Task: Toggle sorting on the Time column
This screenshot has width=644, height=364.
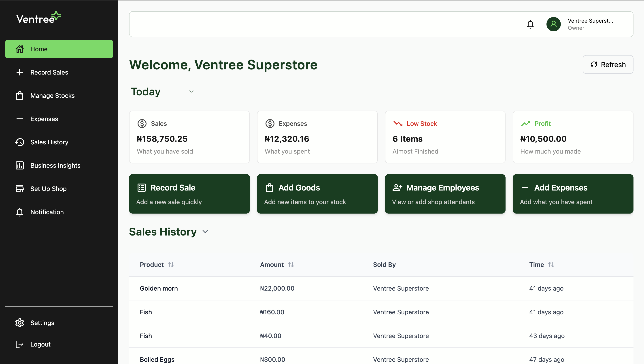Action: (x=551, y=264)
